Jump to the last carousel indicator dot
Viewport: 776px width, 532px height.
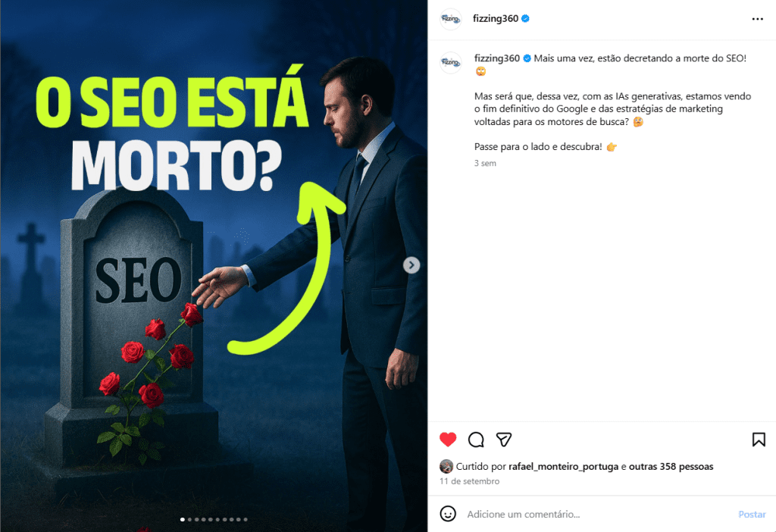point(246,520)
